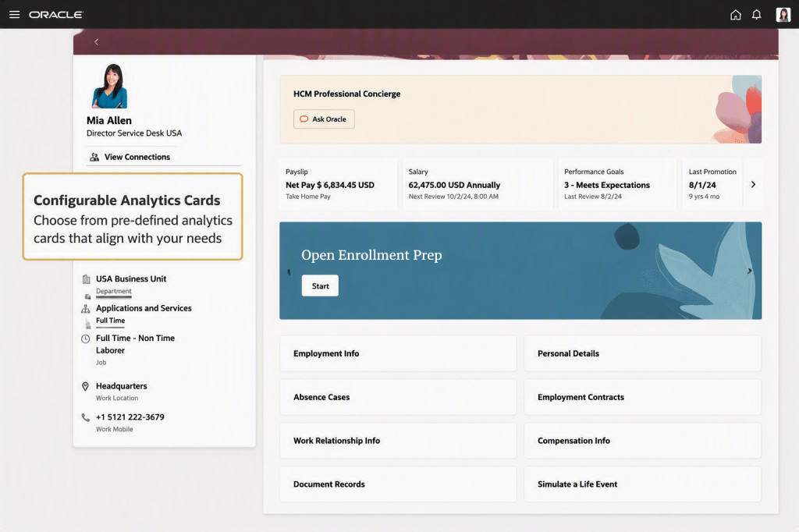The height and width of the screenshot is (532, 799).
Task: Open Absence Cases section
Action: pyautogui.click(x=398, y=397)
